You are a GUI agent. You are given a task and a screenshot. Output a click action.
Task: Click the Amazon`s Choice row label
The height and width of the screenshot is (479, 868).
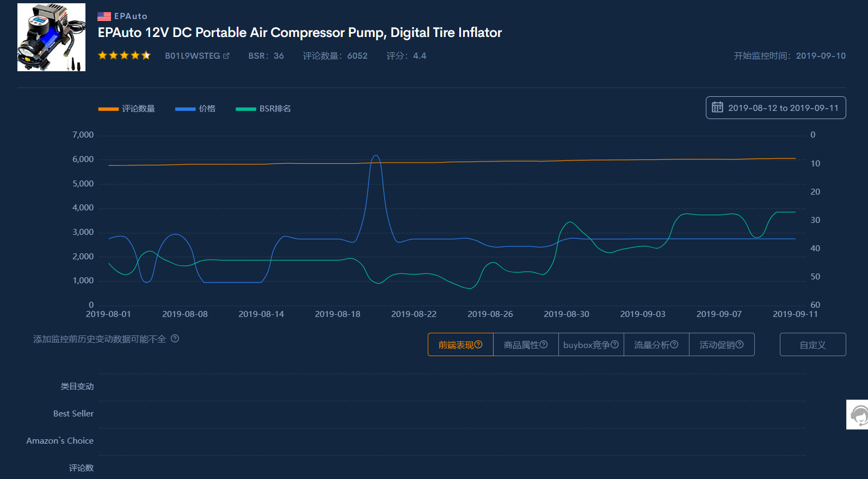tap(60, 440)
